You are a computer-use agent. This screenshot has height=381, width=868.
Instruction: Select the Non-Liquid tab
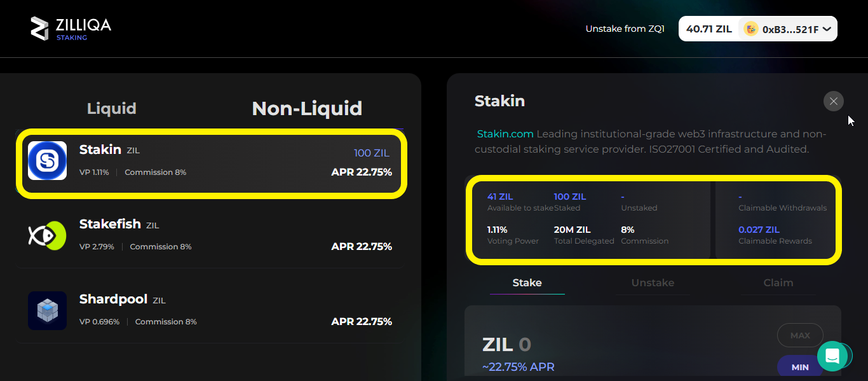(307, 108)
